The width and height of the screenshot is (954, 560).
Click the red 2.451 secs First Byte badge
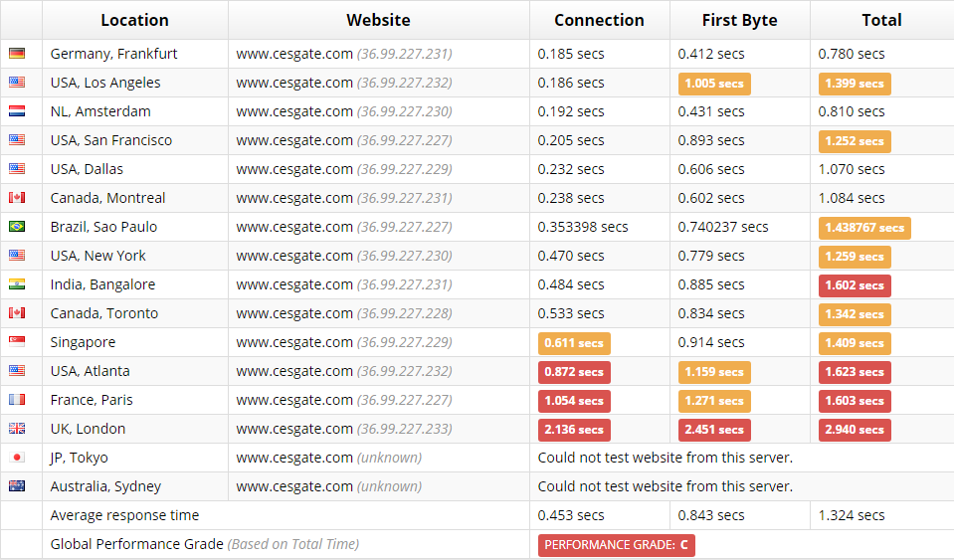coord(714,430)
